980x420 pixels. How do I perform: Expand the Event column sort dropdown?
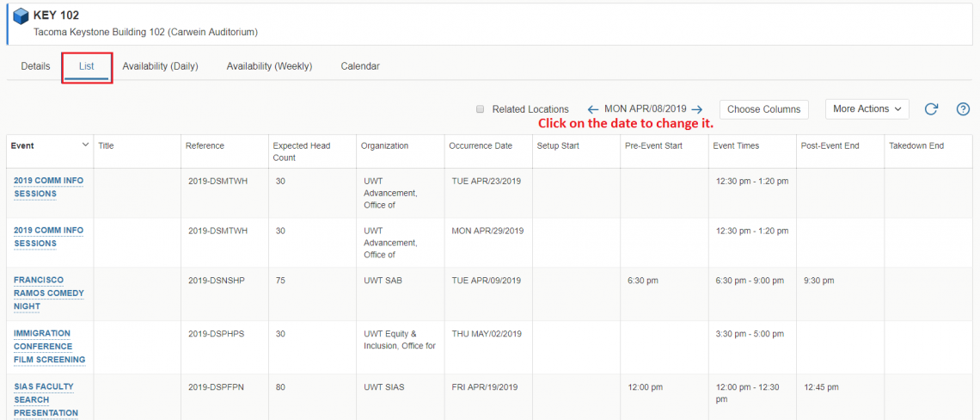(x=85, y=145)
